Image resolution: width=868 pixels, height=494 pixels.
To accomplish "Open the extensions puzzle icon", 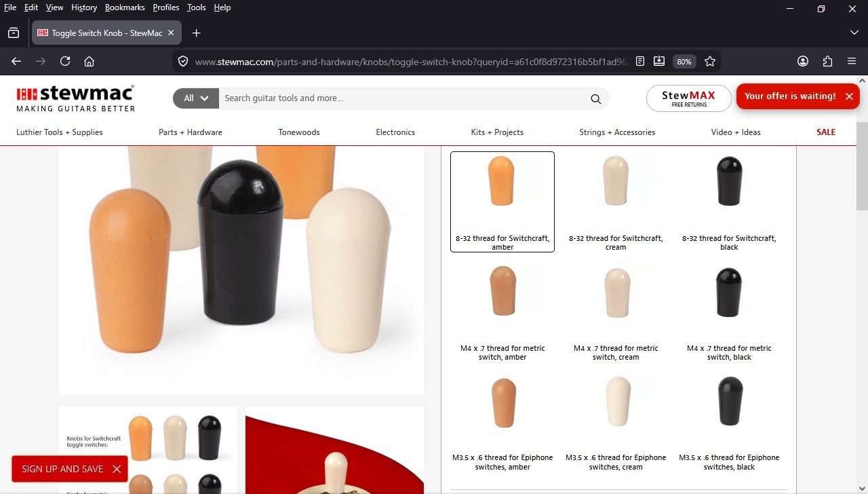I will [827, 61].
